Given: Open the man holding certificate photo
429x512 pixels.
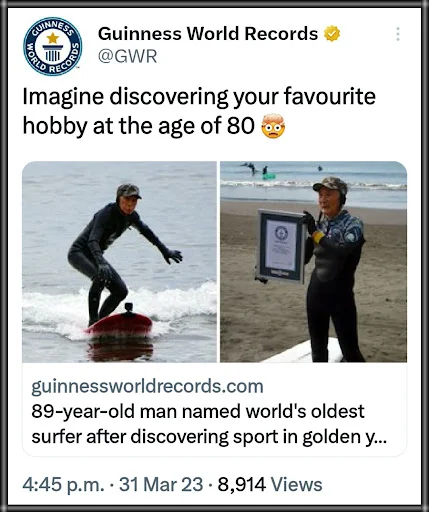Looking at the screenshot, I should pyautogui.click(x=313, y=262).
